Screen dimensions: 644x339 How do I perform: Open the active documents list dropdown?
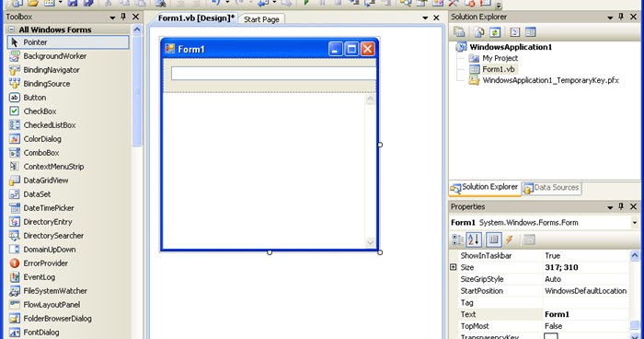[425, 18]
